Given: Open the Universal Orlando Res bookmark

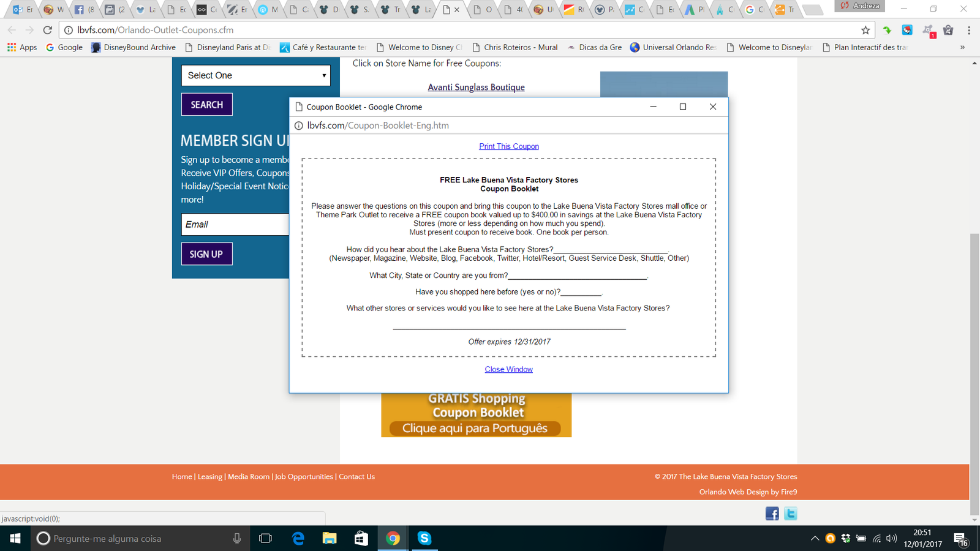Looking at the screenshot, I should coord(673,47).
